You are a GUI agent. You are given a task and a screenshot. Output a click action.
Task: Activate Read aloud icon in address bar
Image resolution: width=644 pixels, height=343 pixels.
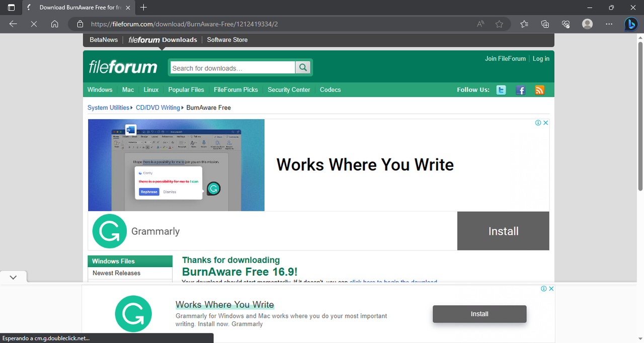pyautogui.click(x=481, y=24)
